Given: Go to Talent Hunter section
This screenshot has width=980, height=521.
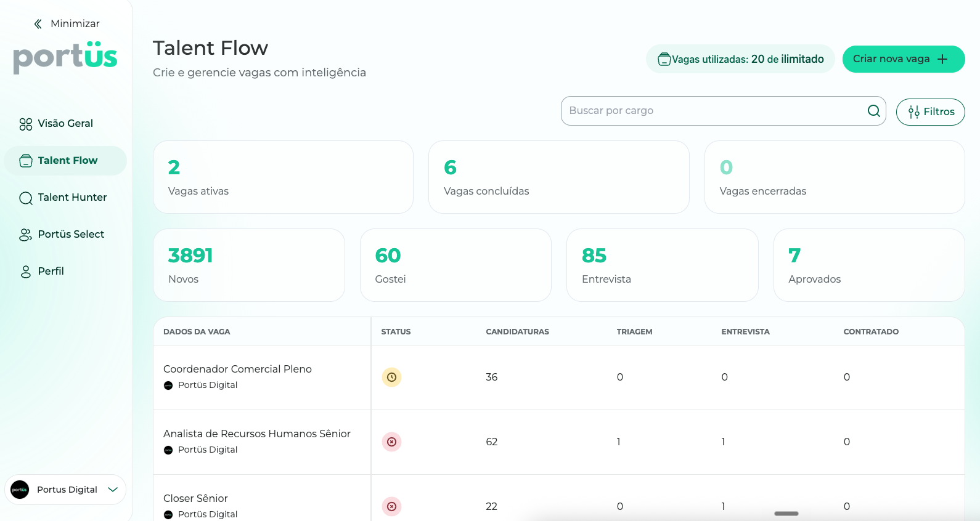Looking at the screenshot, I should pos(65,198).
